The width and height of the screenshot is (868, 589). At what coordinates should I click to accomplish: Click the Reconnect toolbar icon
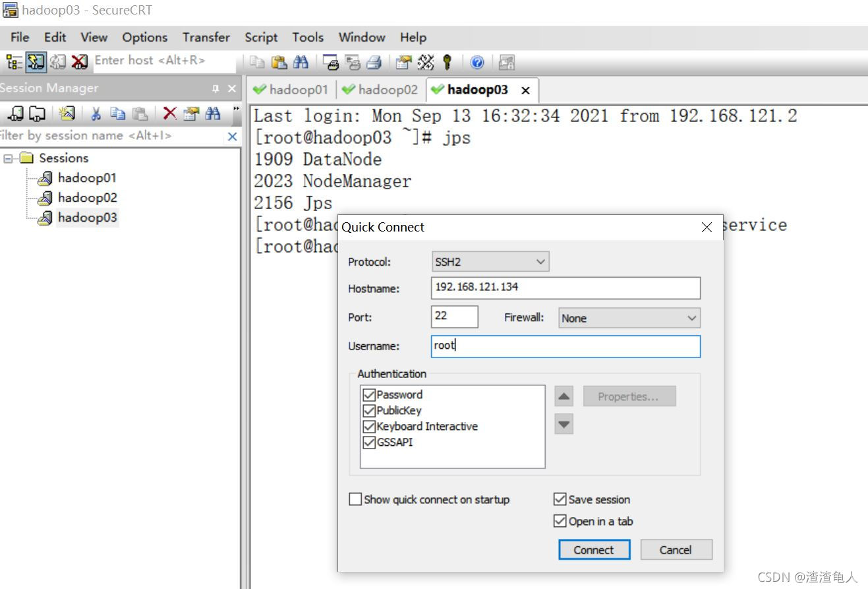point(57,62)
